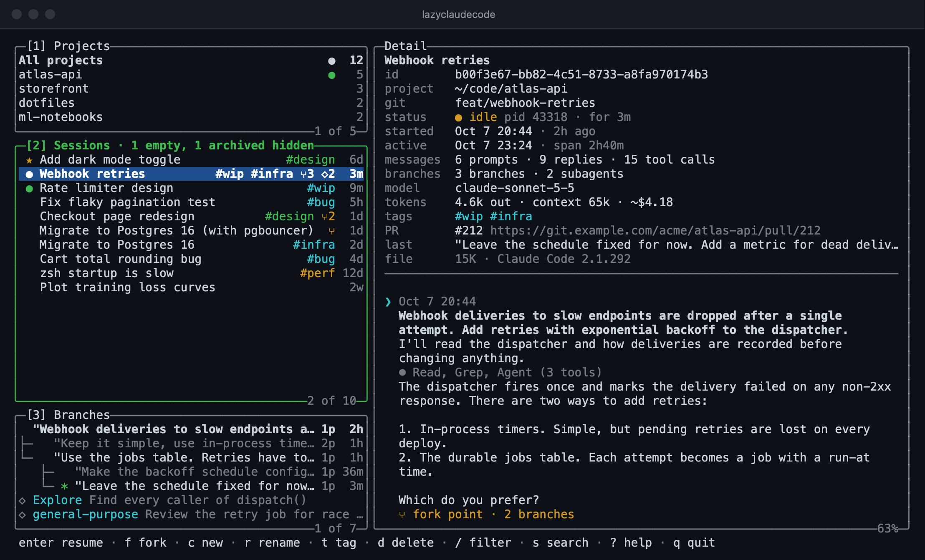Click the diamond icon beside general-purpose subagent
This screenshot has height=560, width=925.
click(x=23, y=515)
